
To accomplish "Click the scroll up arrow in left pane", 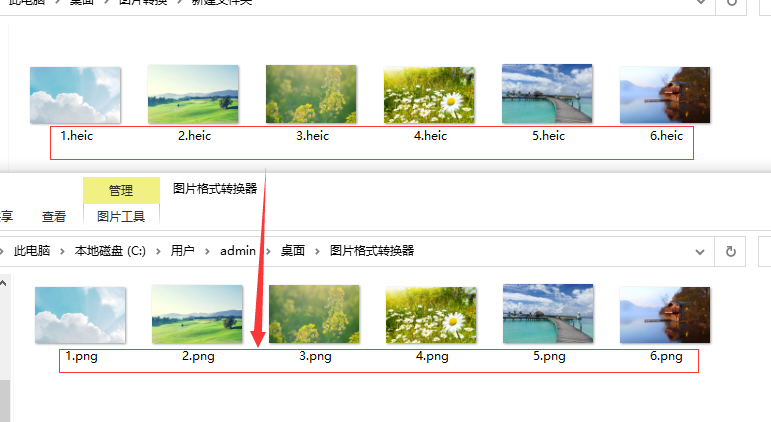I will point(3,283).
